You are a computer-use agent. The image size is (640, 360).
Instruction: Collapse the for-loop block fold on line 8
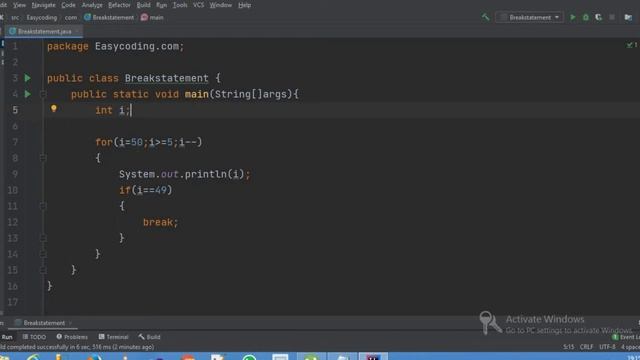(43, 158)
